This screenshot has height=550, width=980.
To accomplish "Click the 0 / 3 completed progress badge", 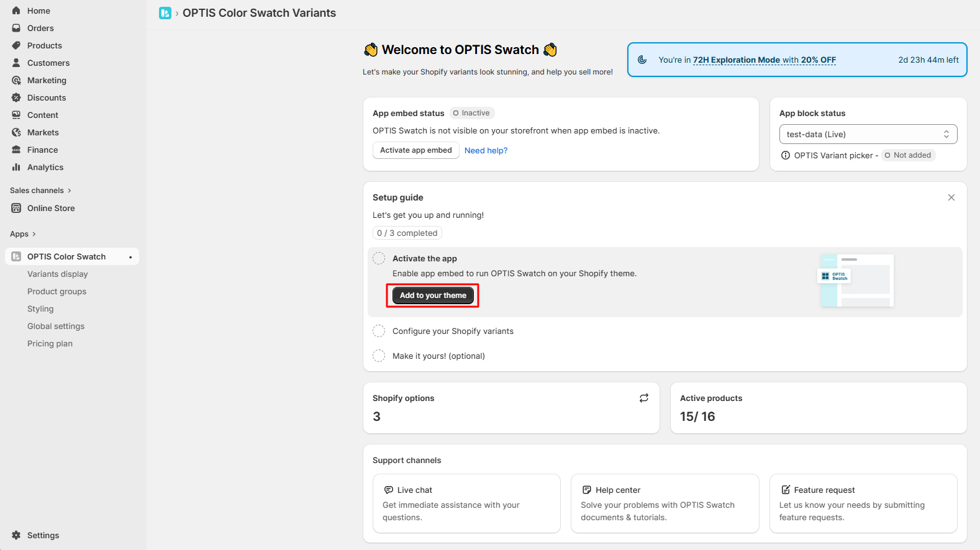I will click(x=407, y=233).
